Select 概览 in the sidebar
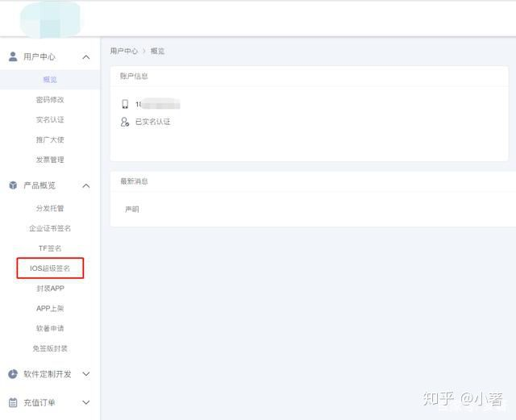 pyautogui.click(x=50, y=79)
